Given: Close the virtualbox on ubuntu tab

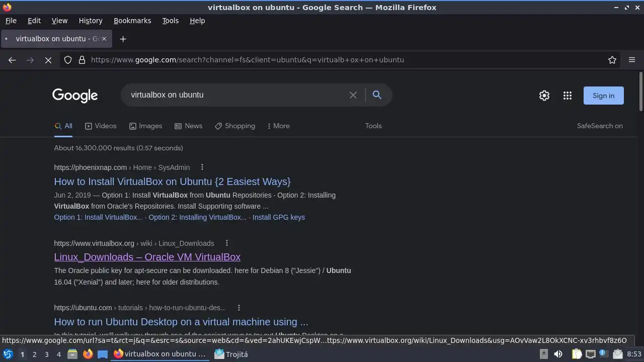Looking at the screenshot, I should pyautogui.click(x=104, y=39).
